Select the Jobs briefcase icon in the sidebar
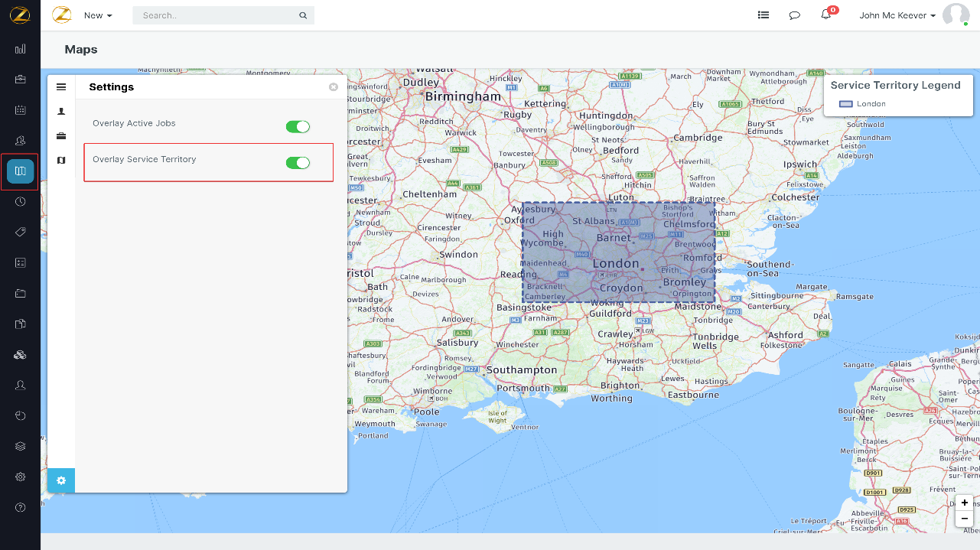 [x=20, y=80]
